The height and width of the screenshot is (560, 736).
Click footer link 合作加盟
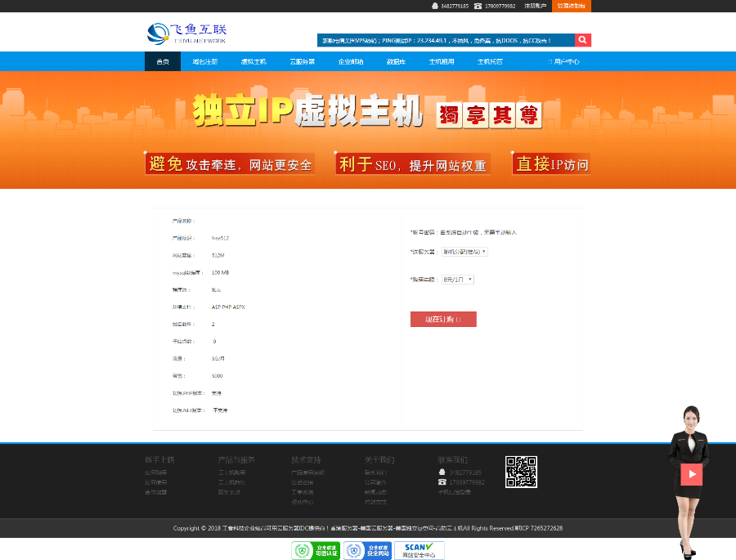pyautogui.click(x=156, y=492)
